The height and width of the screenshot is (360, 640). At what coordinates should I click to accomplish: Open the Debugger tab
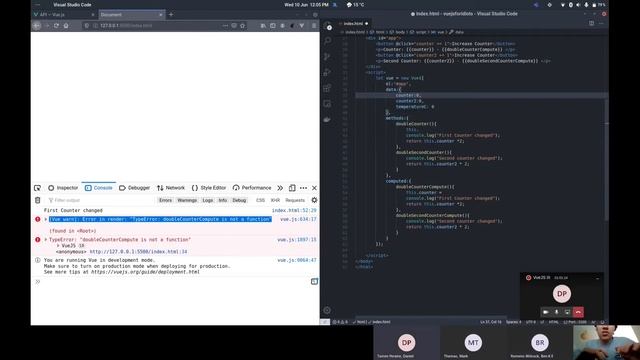(134, 188)
